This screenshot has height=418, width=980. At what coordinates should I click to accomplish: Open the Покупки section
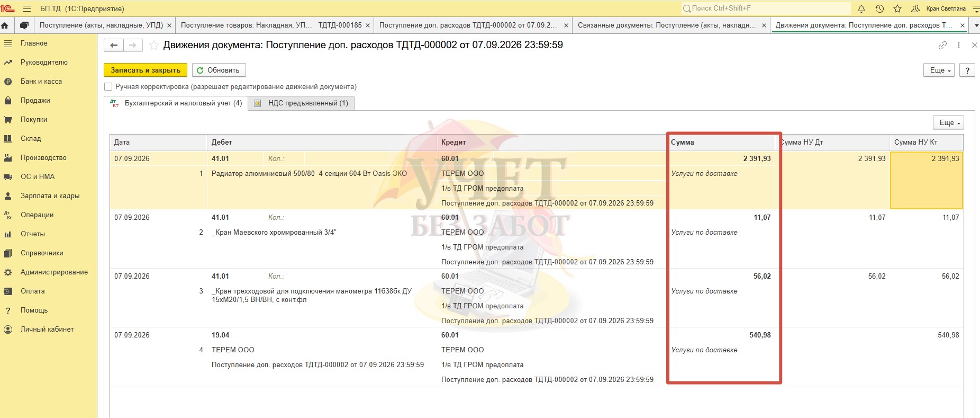pyautogui.click(x=34, y=119)
